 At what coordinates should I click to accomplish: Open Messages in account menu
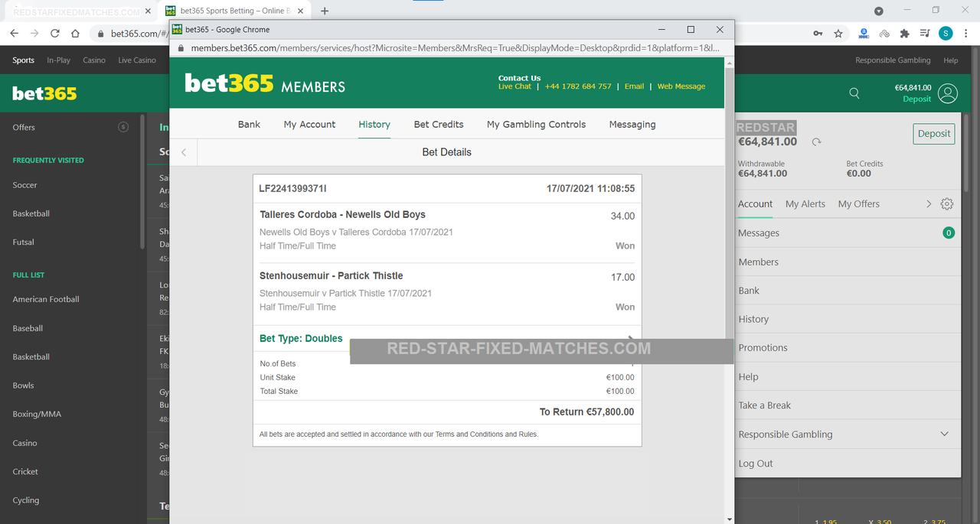click(848, 233)
